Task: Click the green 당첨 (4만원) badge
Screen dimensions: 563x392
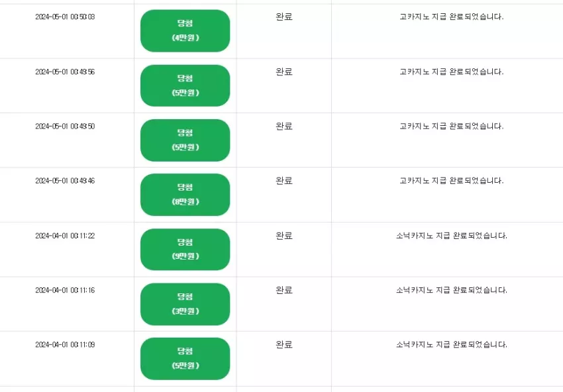Action: point(185,31)
